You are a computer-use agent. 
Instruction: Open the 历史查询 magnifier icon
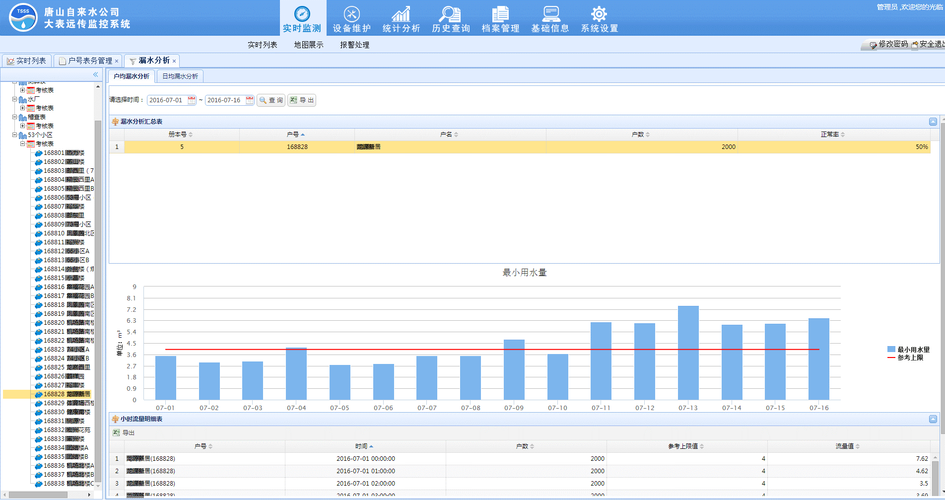click(450, 14)
